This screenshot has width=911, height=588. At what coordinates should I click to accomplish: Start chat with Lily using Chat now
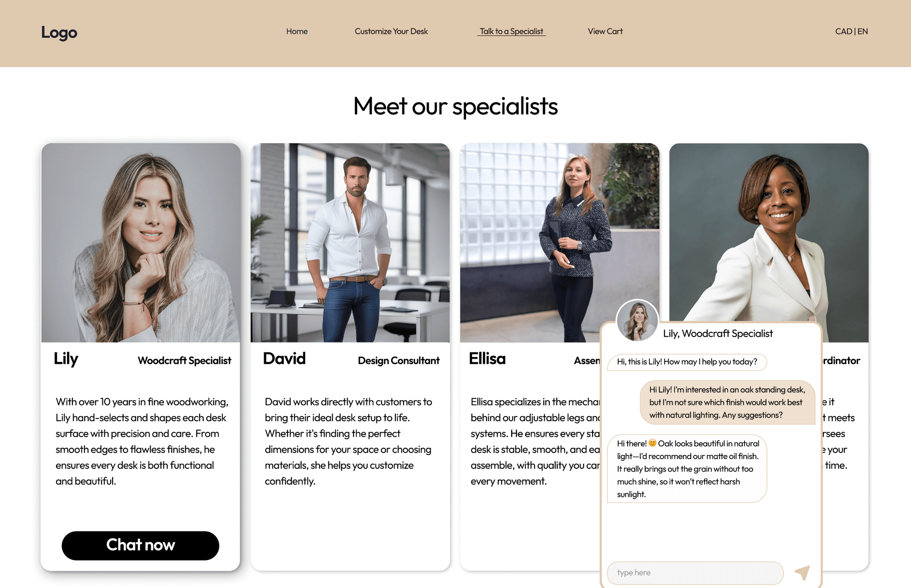[x=141, y=545]
